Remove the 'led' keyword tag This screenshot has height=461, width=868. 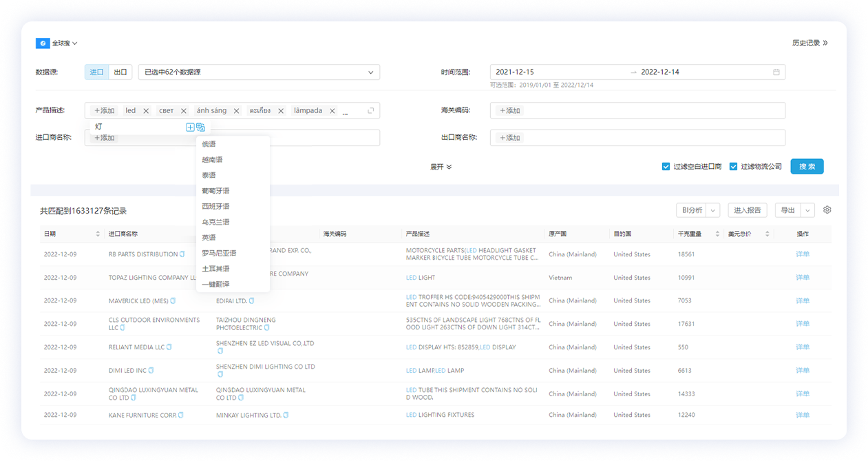pyautogui.click(x=146, y=111)
